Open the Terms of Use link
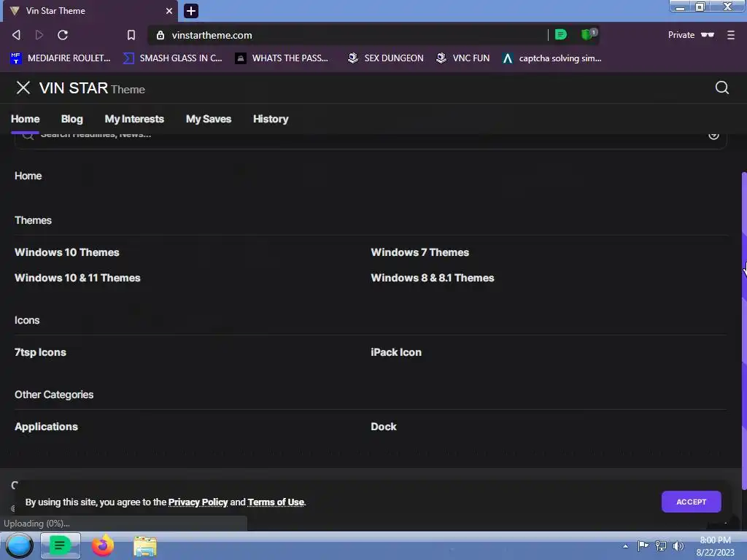The image size is (747, 560). tap(276, 502)
